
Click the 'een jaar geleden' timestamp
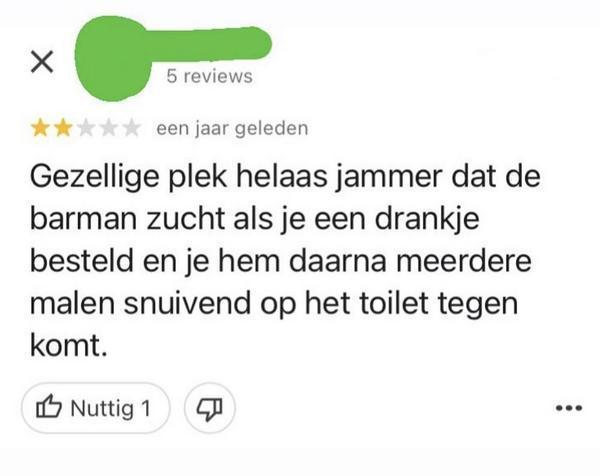[x=232, y=128]
